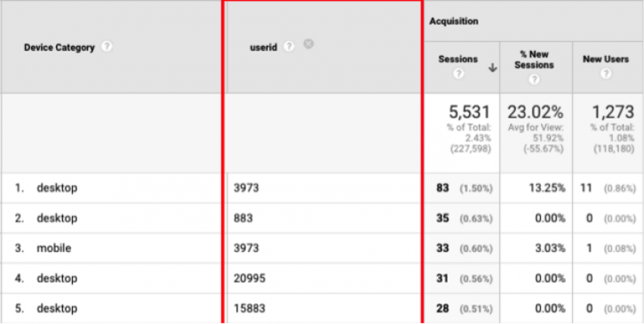Screen dimensions: 644x324
Task: Click sessions value 35 (0.63%)
Action: (464, 219)
